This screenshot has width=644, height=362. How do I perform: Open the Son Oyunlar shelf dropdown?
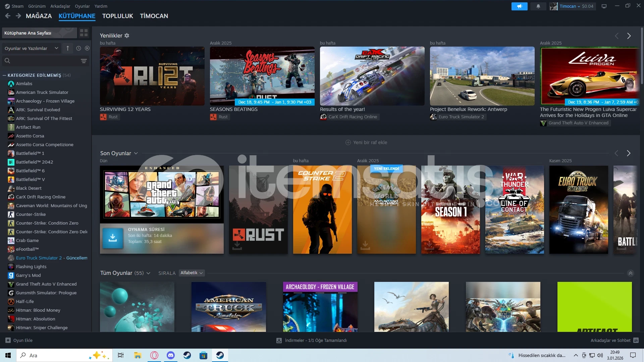click(x=136, y=153)
